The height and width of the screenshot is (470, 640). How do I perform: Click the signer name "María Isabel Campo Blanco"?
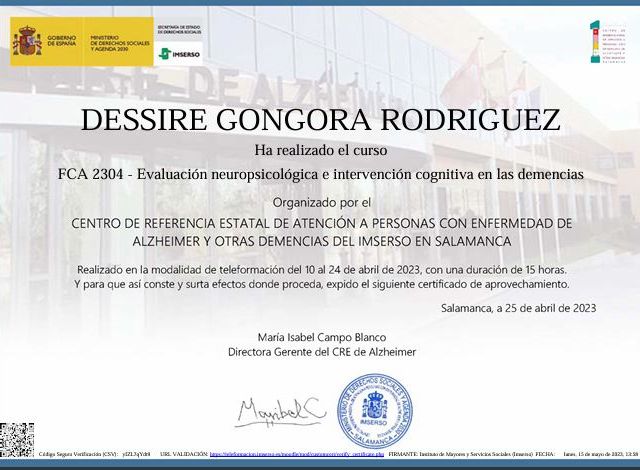322,337
